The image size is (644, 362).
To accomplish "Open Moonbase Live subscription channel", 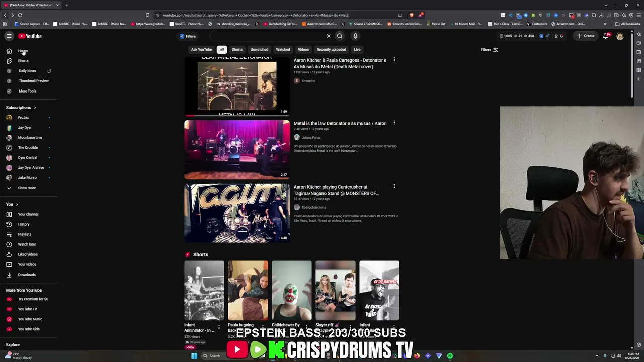I will tap(30, 138).
